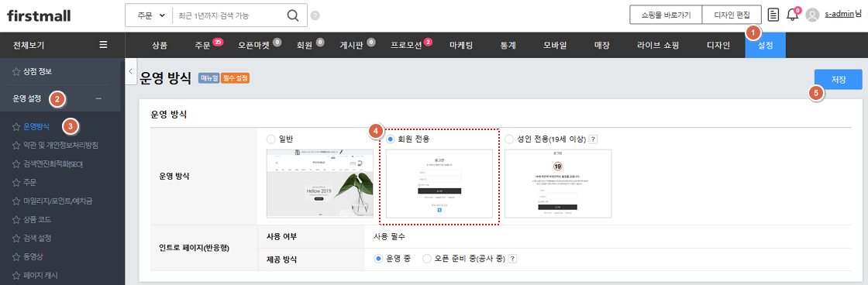Screen dimensions: 868x285
Task: Click help icon beside 성인 전용(19세 이상)
Action: click(x=592, y=139)
